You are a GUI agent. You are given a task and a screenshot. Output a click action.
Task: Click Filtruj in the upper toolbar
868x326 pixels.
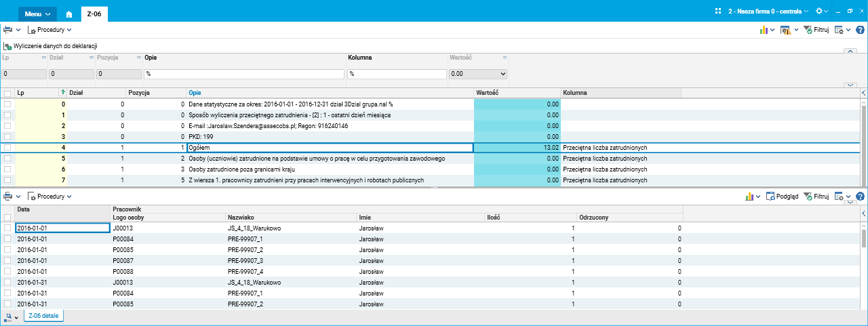click(816, 30)
